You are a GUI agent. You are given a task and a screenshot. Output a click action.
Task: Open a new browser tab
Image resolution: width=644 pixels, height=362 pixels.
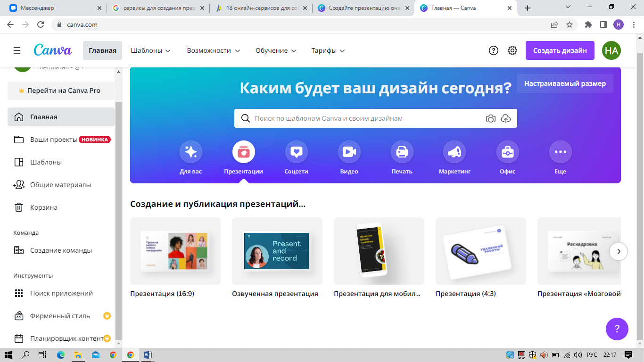[528, 8]
